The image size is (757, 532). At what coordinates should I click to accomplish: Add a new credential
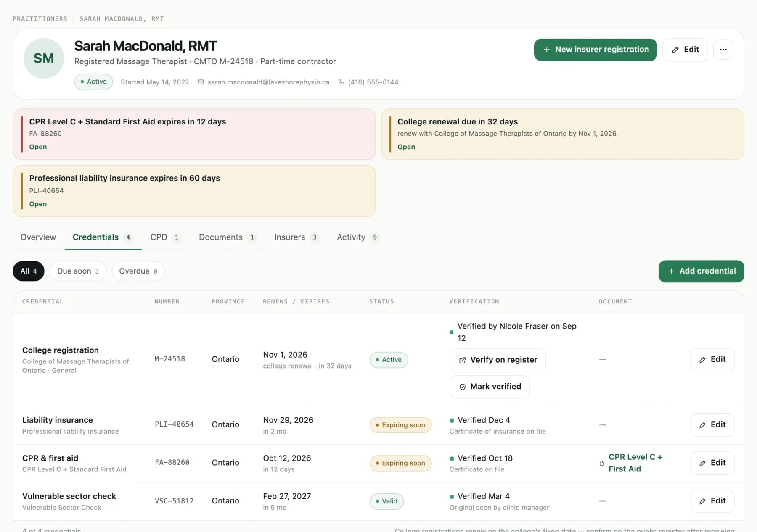click(701, 271)
